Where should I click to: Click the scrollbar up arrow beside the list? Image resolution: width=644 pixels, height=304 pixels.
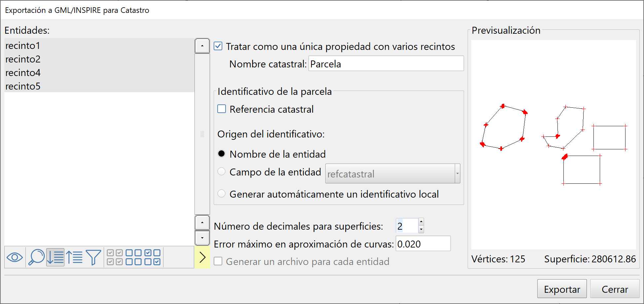202,46
